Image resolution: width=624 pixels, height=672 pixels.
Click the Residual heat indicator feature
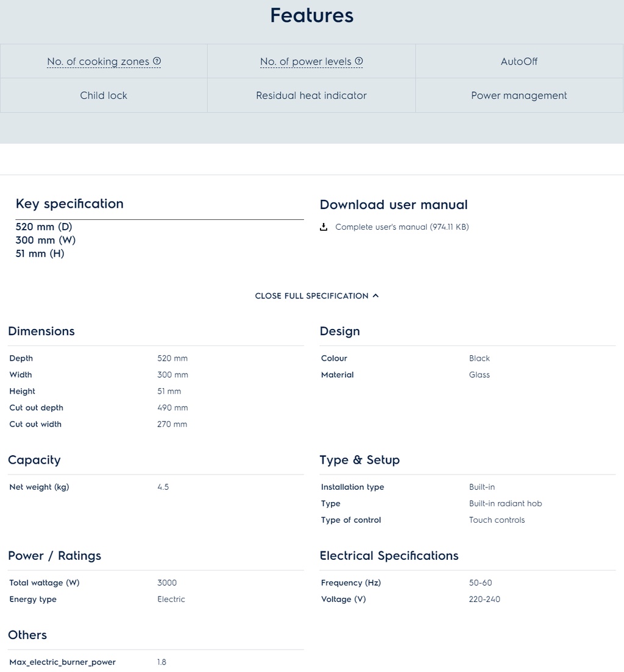tap(311, 96)
